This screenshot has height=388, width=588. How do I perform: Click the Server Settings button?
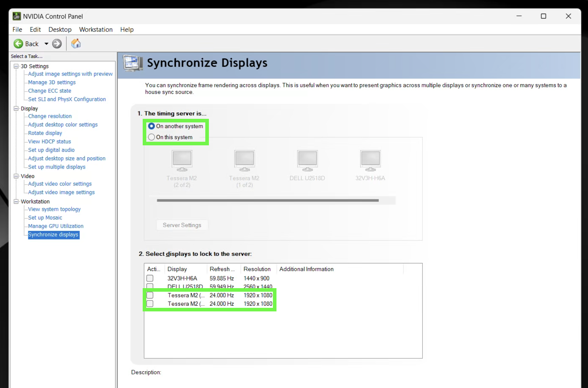pos(182,225)
